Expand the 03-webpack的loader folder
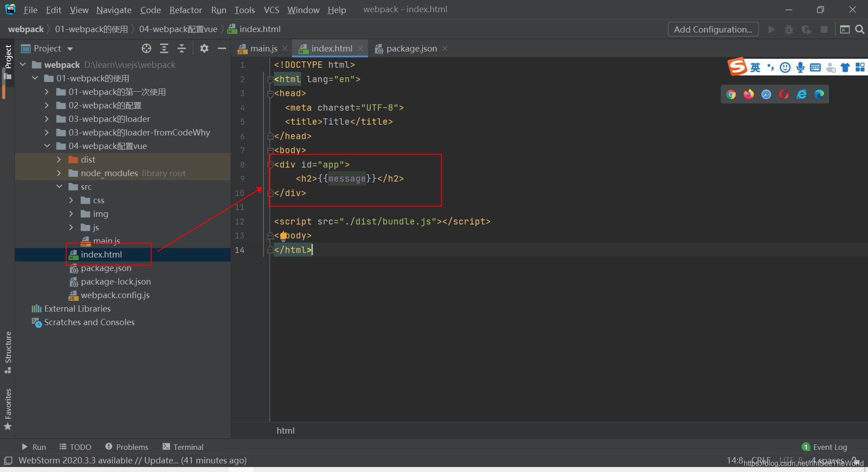Viewport: 868px width, 472px height. (47, 119)
